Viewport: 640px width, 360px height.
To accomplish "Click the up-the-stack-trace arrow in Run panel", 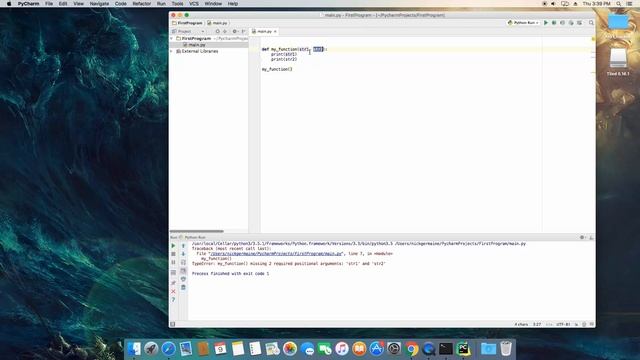I will pos(183,246).
